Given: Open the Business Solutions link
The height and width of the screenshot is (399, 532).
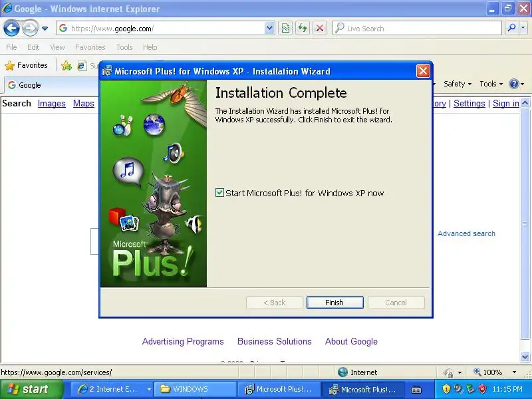Looking at the screenshot, I should [275, 341].
